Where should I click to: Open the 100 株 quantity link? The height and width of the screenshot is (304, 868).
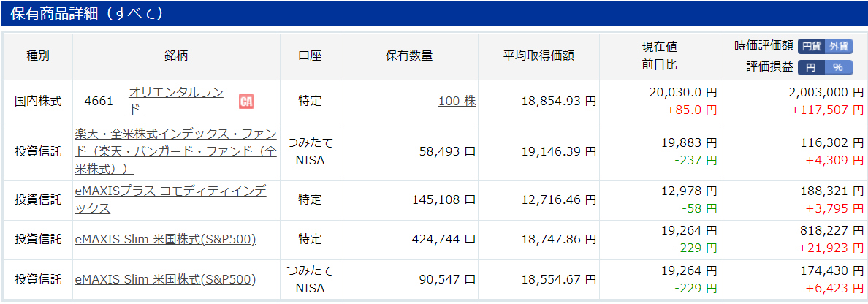[x=457, y=102]
